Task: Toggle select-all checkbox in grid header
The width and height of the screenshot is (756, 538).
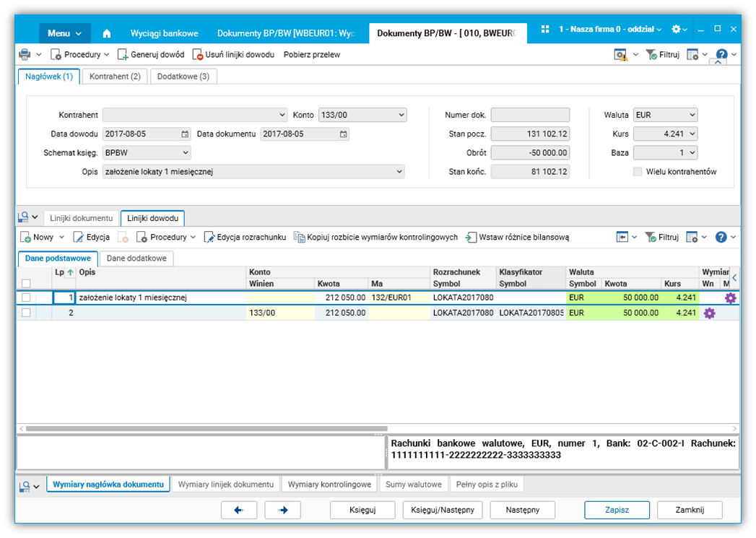Action: [x=27, y=284]
